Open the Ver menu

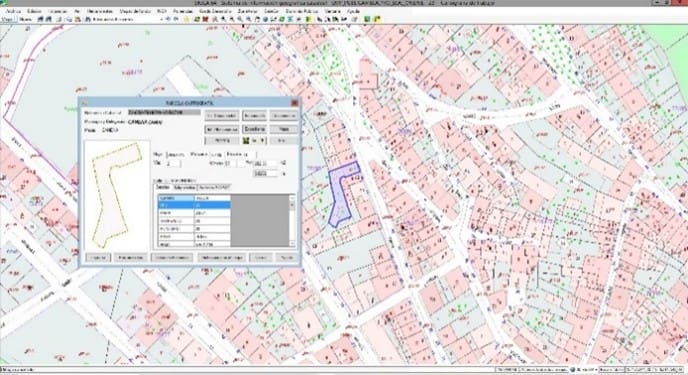click(x=77, y=11)
